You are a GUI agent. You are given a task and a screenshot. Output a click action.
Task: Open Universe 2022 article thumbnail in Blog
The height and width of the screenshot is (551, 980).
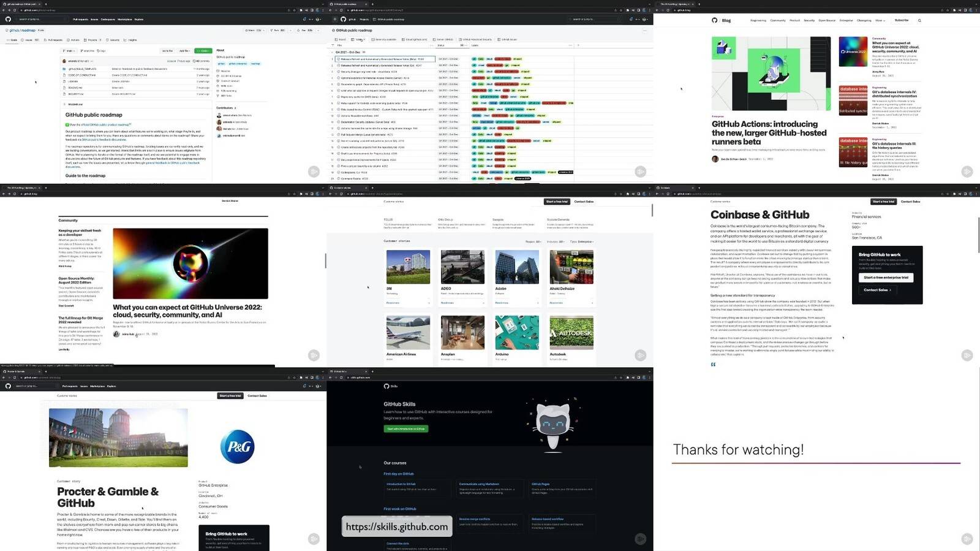tap(853, 51)
